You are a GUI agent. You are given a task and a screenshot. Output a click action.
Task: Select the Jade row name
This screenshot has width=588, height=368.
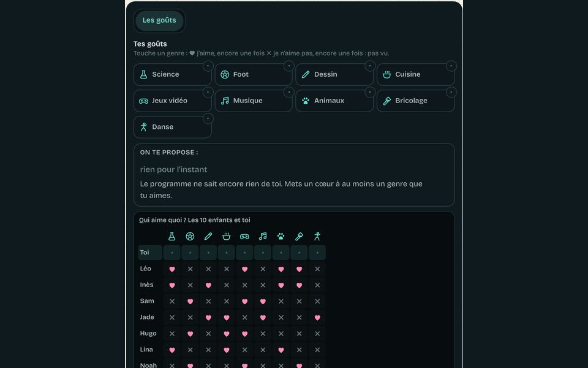click(147, 317)
